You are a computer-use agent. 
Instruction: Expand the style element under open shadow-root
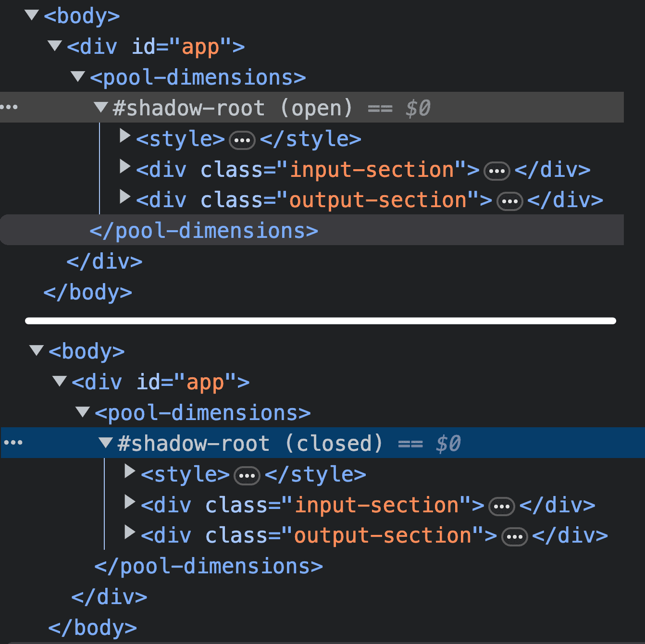tap(125, 136)
